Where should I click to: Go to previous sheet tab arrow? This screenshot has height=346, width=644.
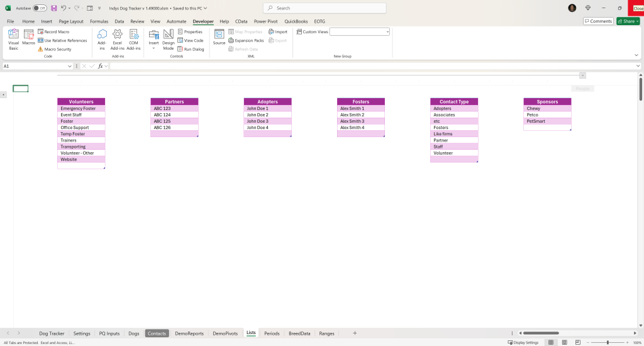point(8,333)
